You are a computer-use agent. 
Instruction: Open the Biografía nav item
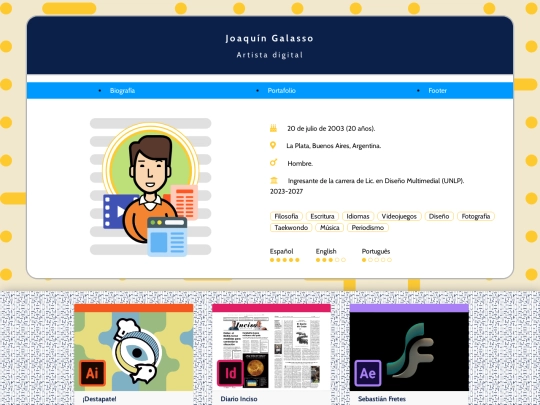[x=122, y=91]
